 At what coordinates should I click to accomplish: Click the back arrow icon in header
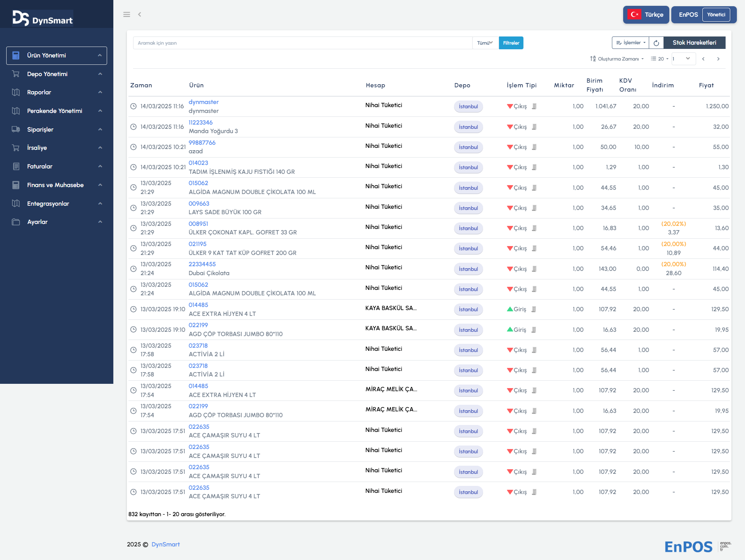(140, 14)
